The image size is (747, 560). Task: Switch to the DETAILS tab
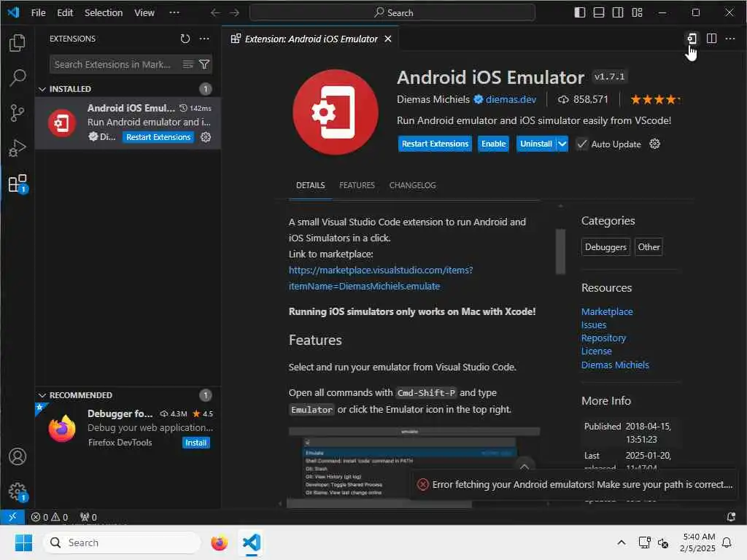[x=311, y=185]
